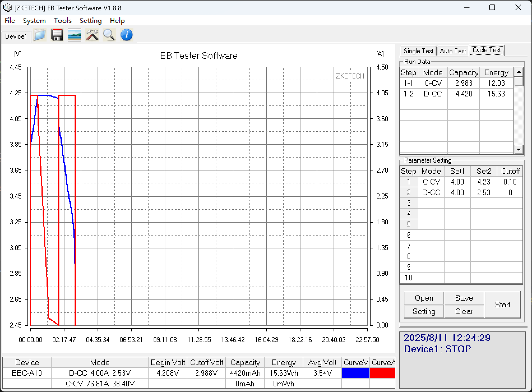532x392 pixels.
Task: Select the Cycle Test tab
Action: point(487,50)
